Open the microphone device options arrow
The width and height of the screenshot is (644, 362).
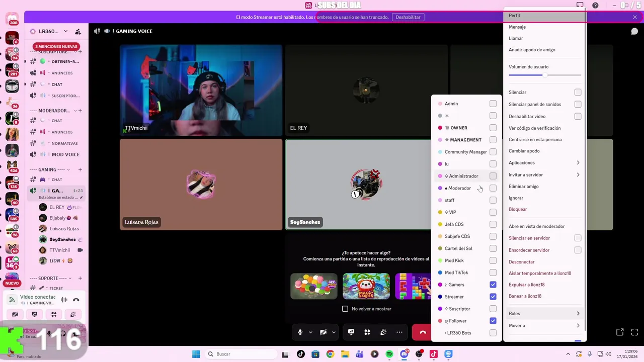point(310,332)
